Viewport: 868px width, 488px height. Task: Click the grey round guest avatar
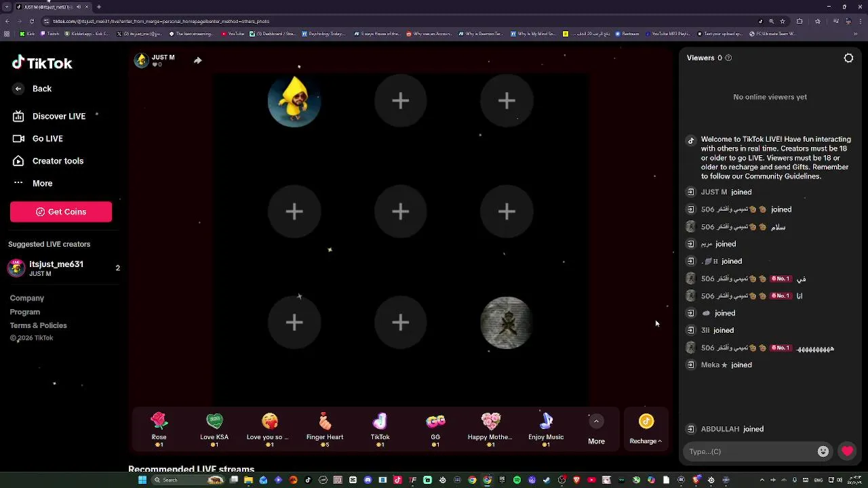point(507,323)
